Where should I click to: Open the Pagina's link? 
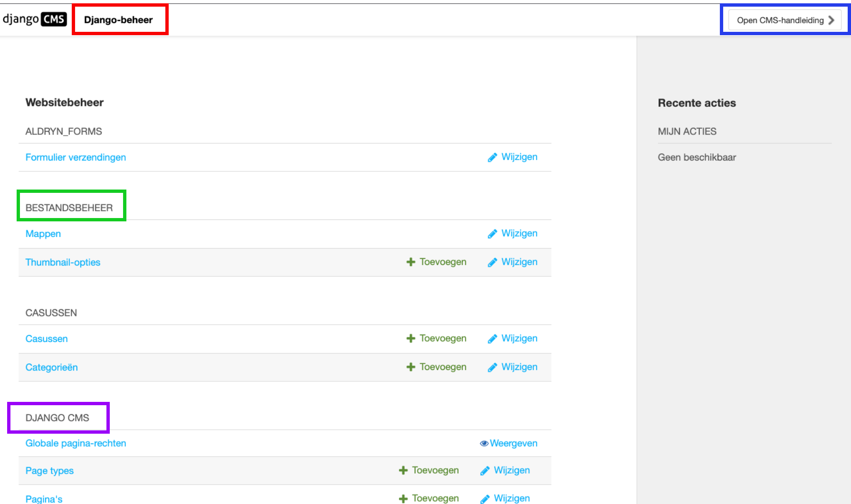click(44, 499)
